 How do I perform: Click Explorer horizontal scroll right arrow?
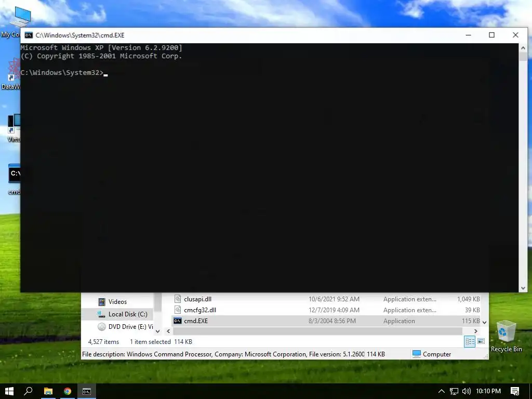point(476,331)
